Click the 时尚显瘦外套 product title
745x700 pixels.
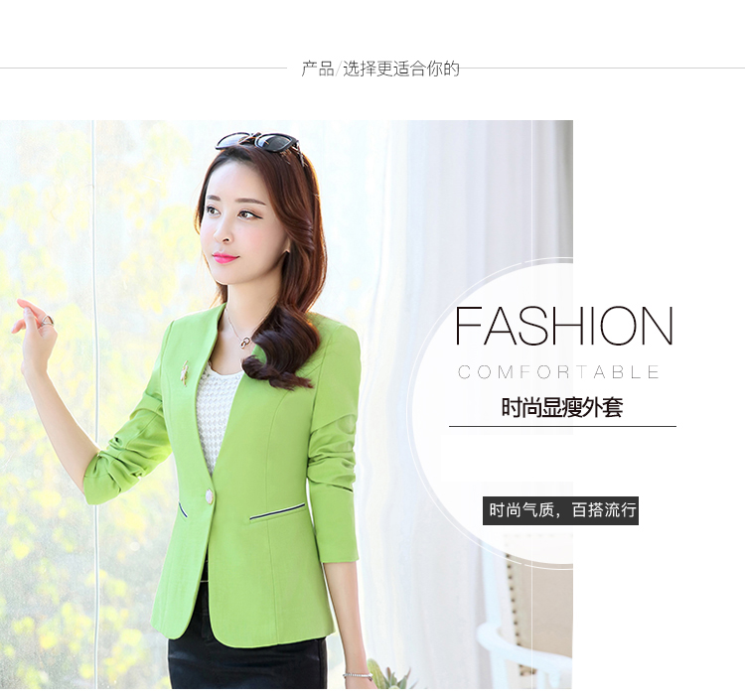[x=562, y=407]
